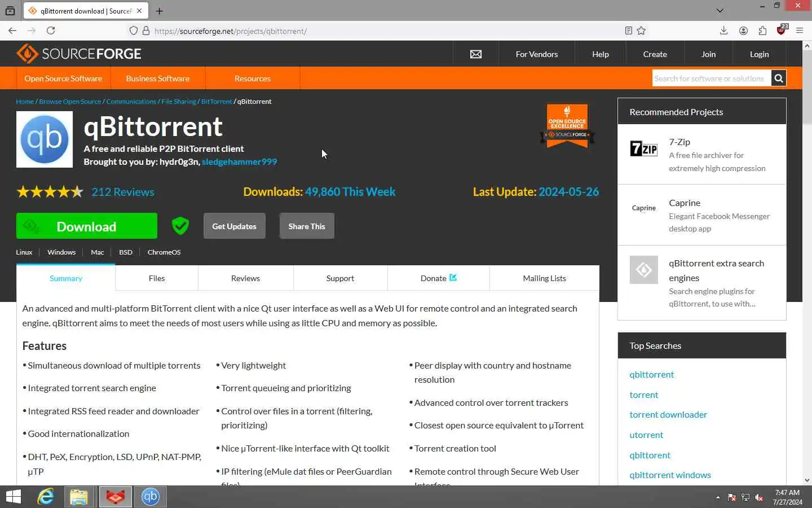Toggle reader view icon in address bar
Screen dimensions: 812x508
point(628,31)
